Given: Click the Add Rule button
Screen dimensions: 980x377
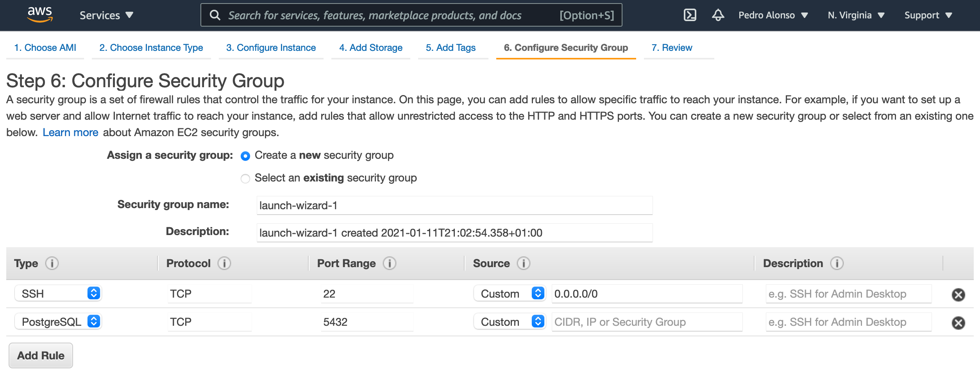Looking at the screenshot, I should 41,355.
